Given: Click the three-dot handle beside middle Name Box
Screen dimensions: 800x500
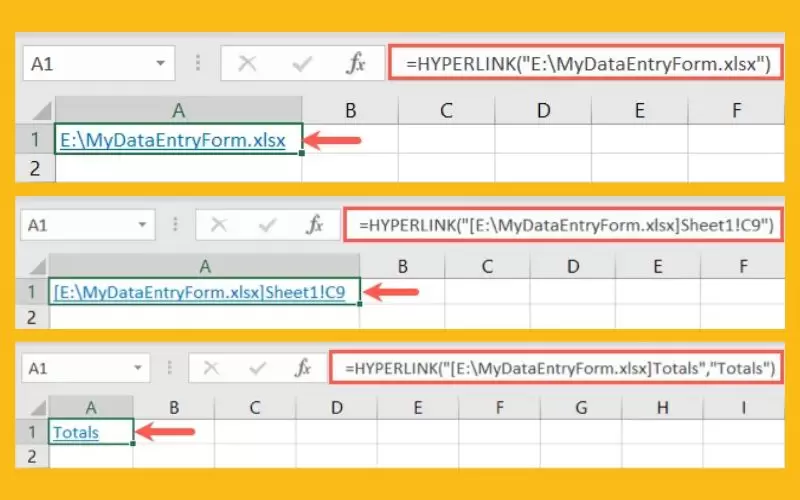Looking at the screenshot, I should (x=175, y=224).
